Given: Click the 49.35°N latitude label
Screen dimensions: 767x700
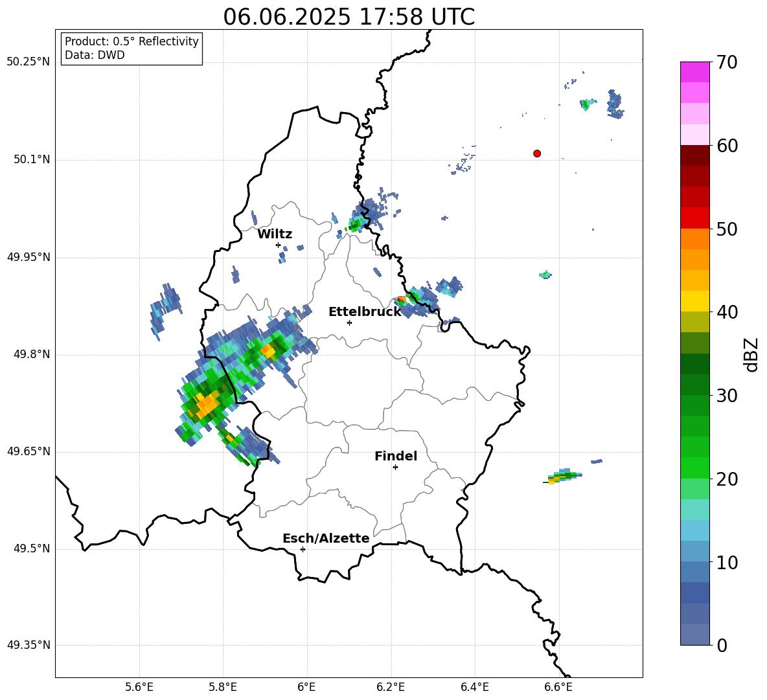Looking at the screenshot, I should coord(29,645).
